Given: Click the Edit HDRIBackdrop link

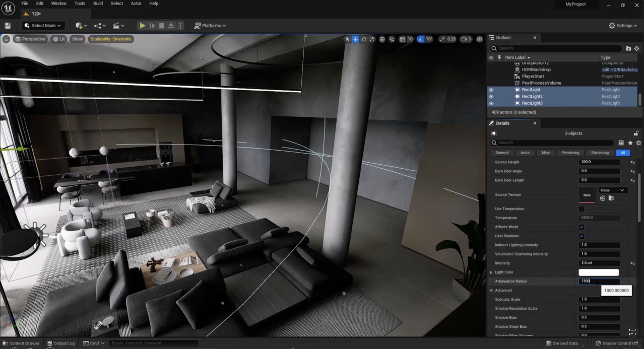Looking at the screenshot, I should point(620,69).
